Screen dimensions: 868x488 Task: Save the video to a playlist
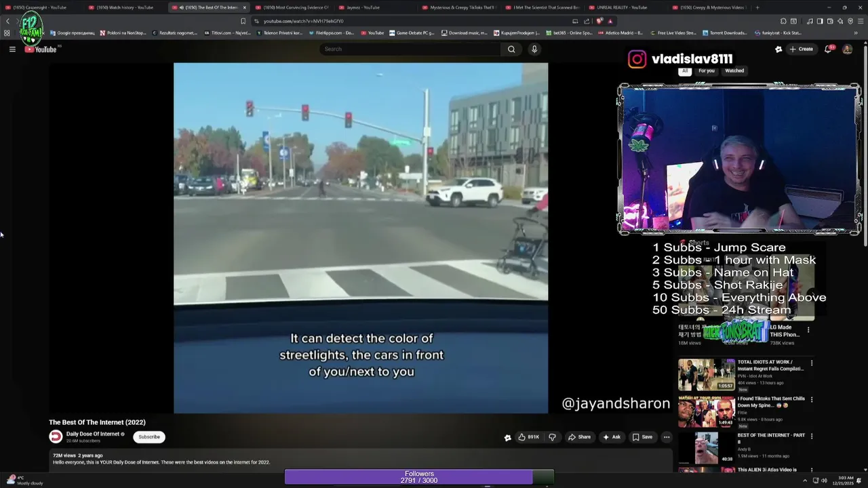pyautogui.click(x=642, y=437)
